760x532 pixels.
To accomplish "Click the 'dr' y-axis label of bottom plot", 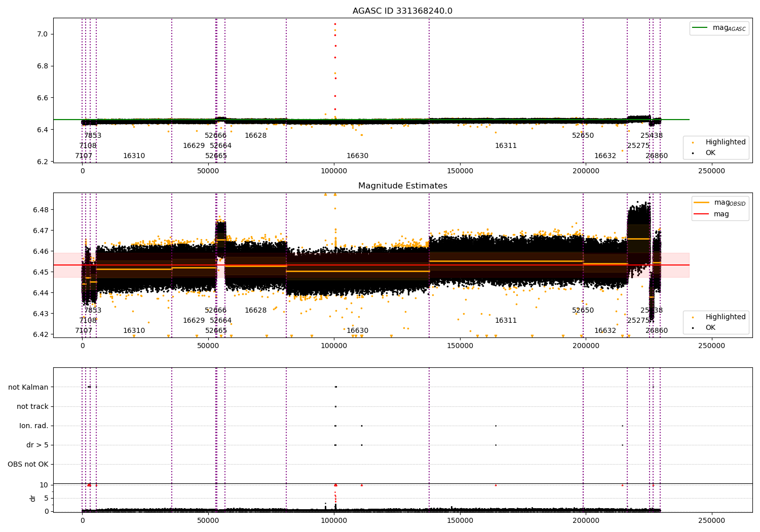I will pyautogui.click(x=33, y=498).
